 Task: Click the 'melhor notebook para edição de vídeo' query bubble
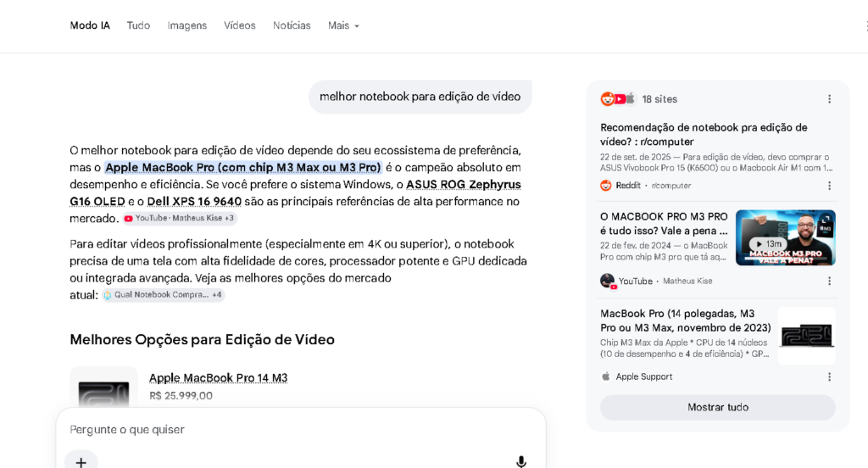tap(420, 97)
